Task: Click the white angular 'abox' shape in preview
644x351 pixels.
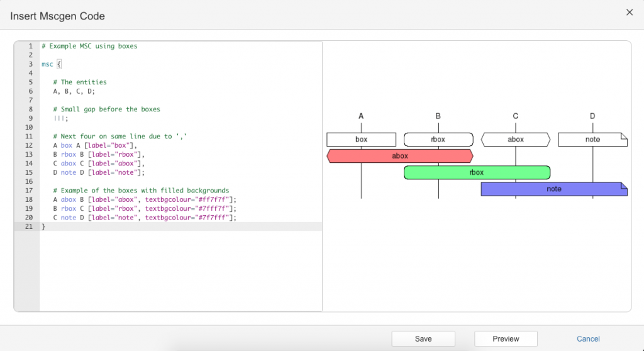Action: point(516,140)
